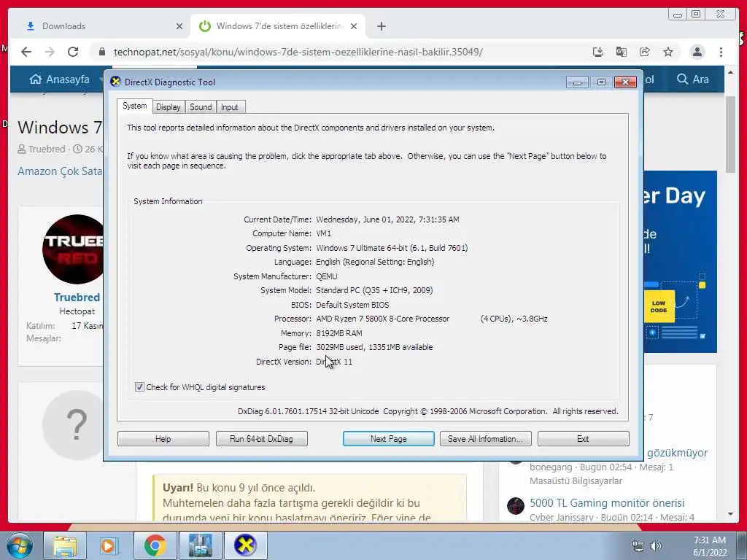747x560 pixels.
Task: Click the BIOS value Default System BIOS
Action: coord(352,305)
